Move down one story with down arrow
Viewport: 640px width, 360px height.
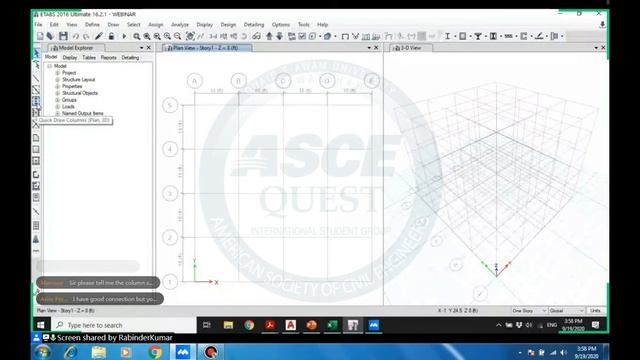point(280,36)
